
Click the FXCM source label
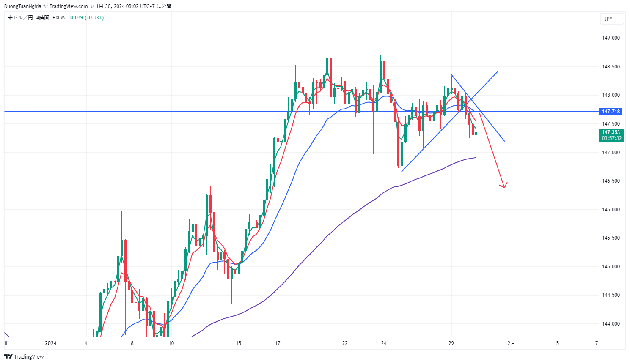point(59,18)
